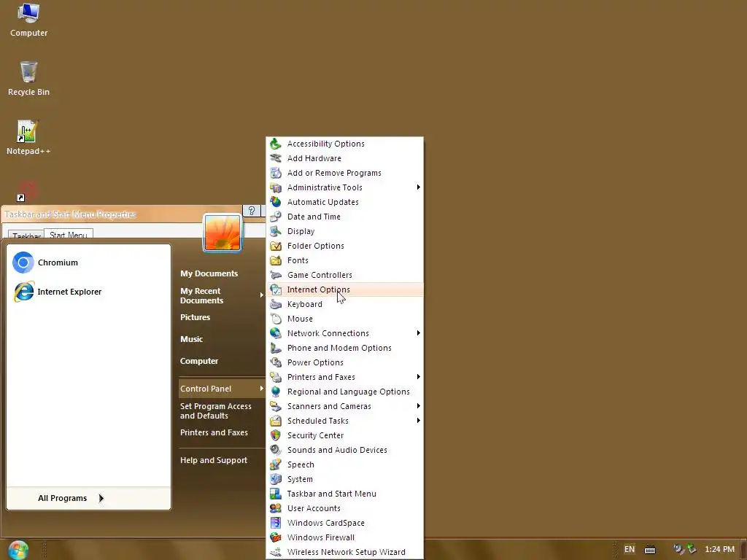
Task: Click the Accessibility Options icon
Action: (x=275, y=144)
